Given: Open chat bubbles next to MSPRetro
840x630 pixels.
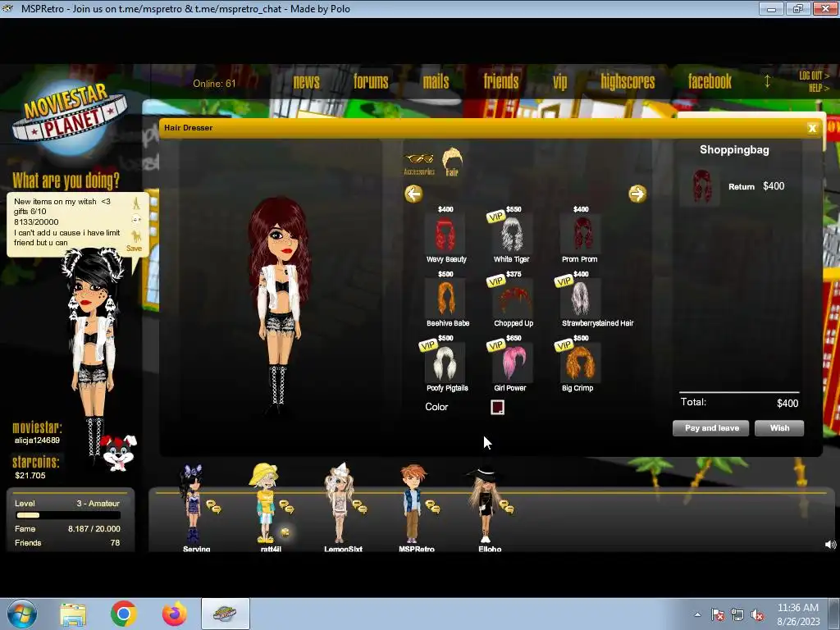Looking at the screenshot, I should pos(432,506).
